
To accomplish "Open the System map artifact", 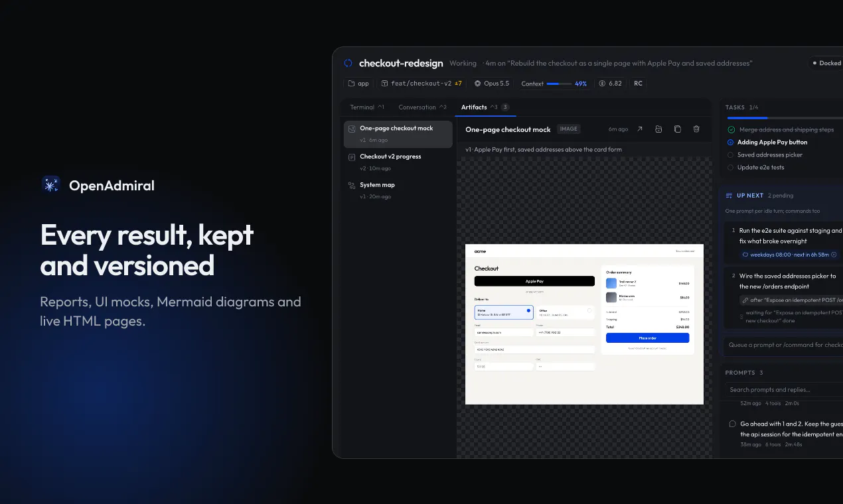I will (x=398, y=190).
